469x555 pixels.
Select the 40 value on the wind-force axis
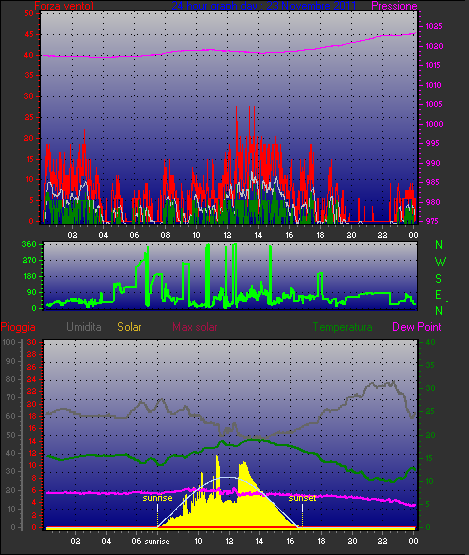click(29, 55)
